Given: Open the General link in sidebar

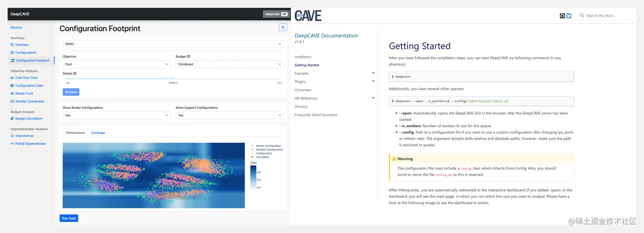Looking at the screenshot, I should 16,28.
